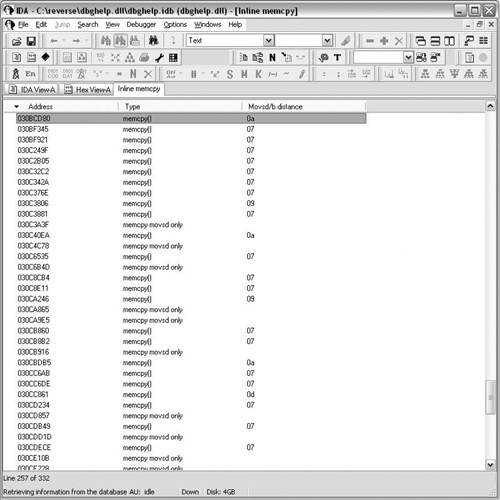Open the Options menu
500x500 pixels.
pyautogui.click(x=175, y=25)
